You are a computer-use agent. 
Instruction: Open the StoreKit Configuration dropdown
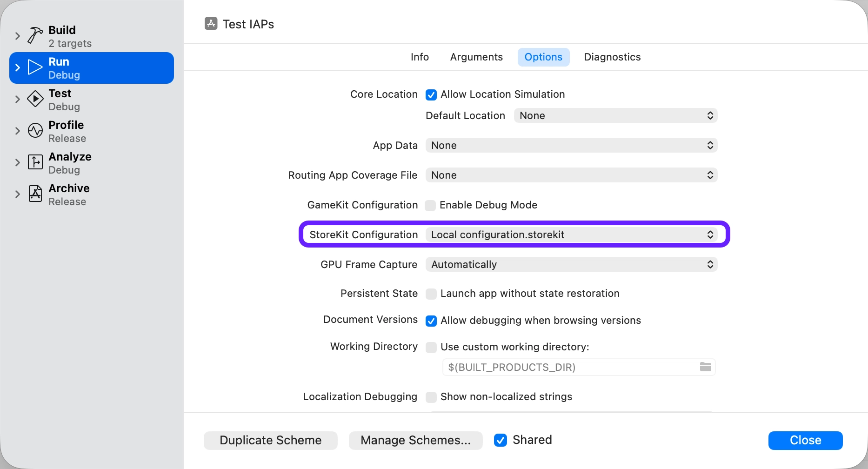[571, 234]
